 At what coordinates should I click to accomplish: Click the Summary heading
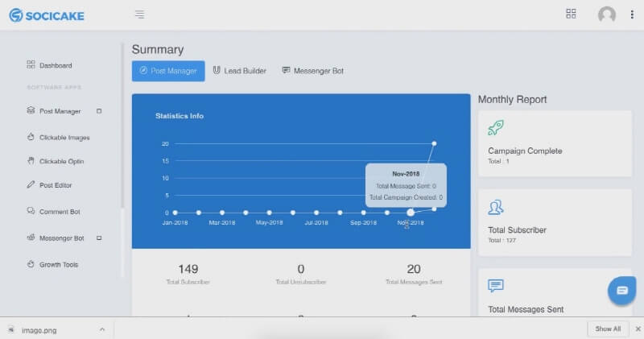[x=158, y=49]
